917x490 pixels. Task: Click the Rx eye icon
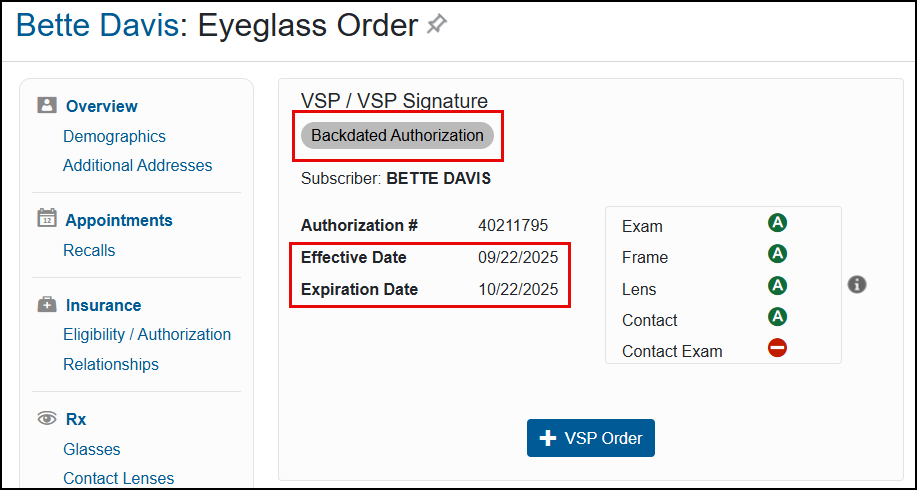[47, 419]
